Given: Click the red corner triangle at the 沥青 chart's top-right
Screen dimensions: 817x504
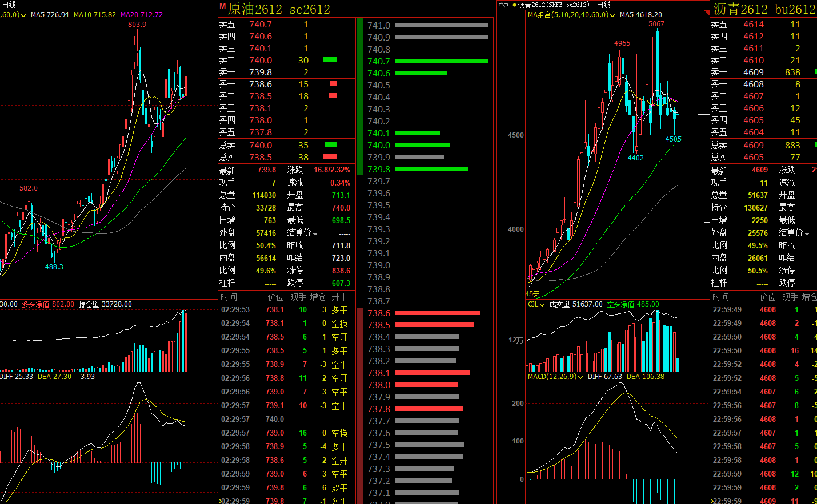Looking at the screenshot, I should [x=707, y=12].
